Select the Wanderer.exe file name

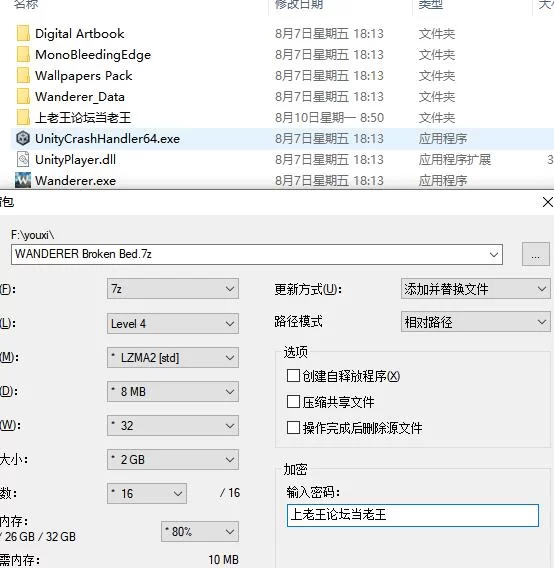pyautogui.click(x=75, y=181)
